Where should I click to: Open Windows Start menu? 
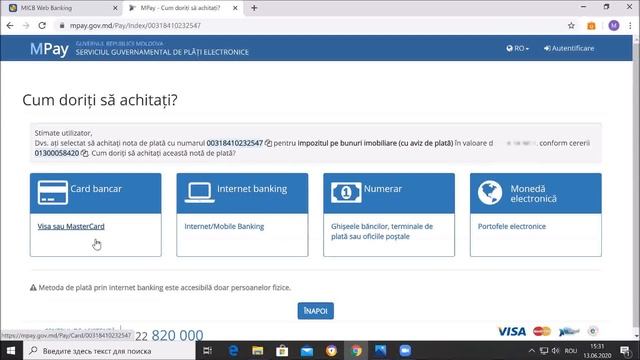click(x=11, y=351)
